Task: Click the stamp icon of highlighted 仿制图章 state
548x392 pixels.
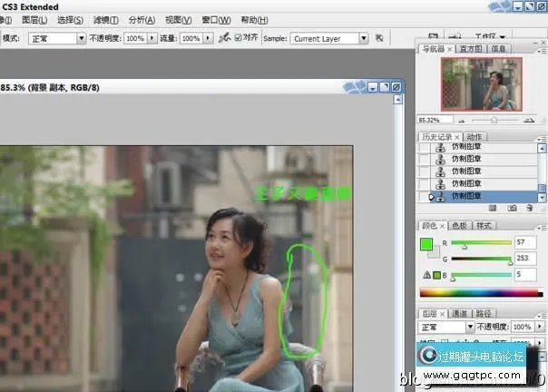Action: (441, 197)
